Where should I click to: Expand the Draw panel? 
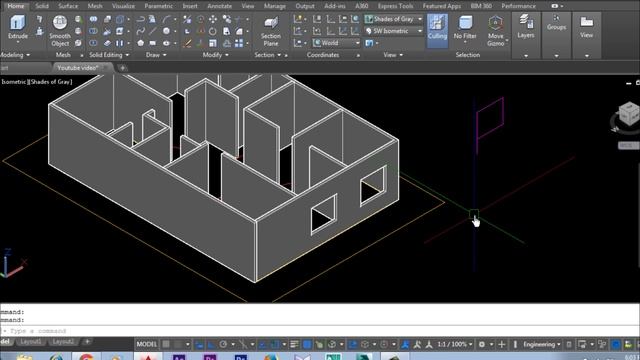click(x=156, y=55)
